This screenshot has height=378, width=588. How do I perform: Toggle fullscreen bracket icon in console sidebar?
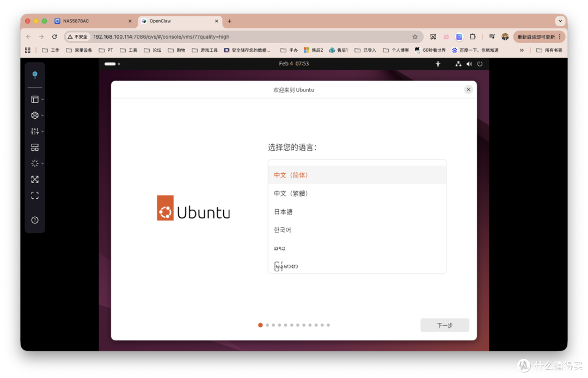(x=35, y=196)
